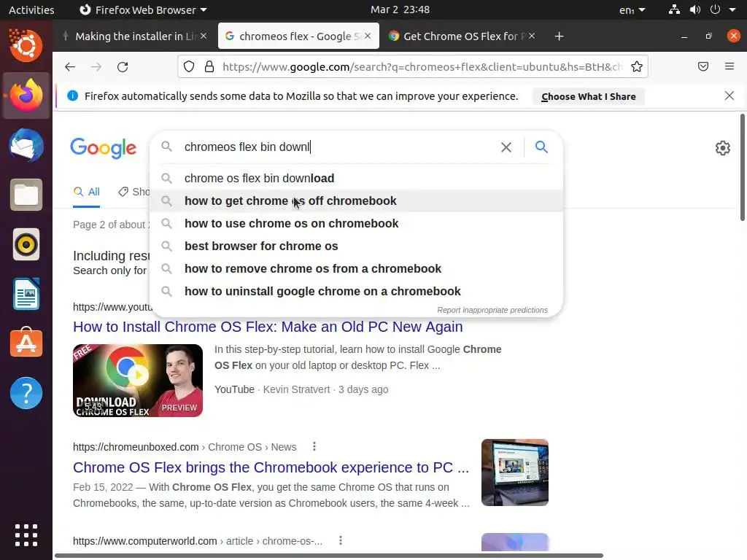
Task: Open the en keyboard layout dropdown
Action: click(x=632, y=9)
